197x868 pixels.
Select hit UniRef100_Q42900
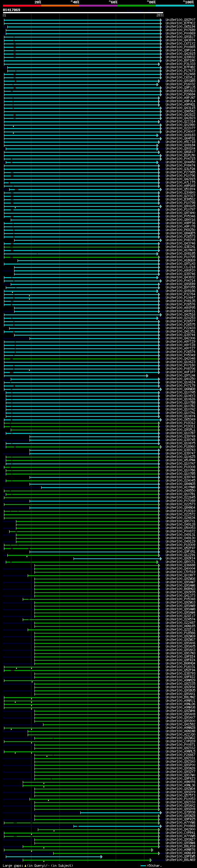click(x=180, y=829)
